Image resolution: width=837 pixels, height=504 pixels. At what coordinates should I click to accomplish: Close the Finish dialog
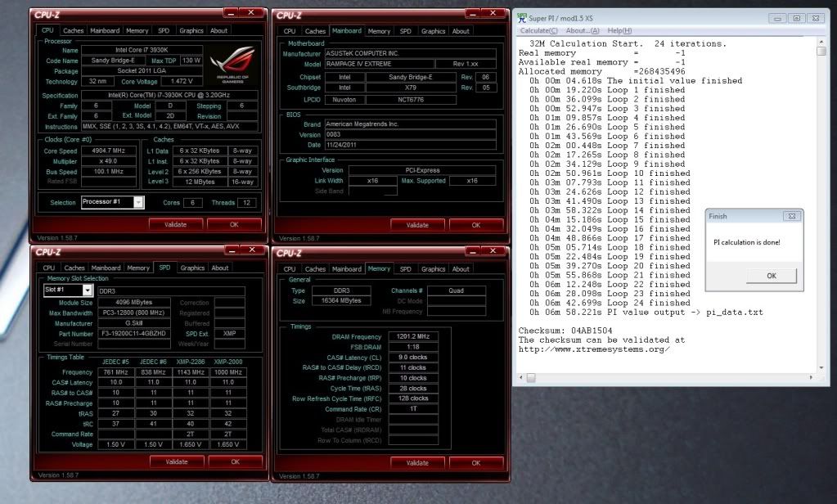(792, 216)
